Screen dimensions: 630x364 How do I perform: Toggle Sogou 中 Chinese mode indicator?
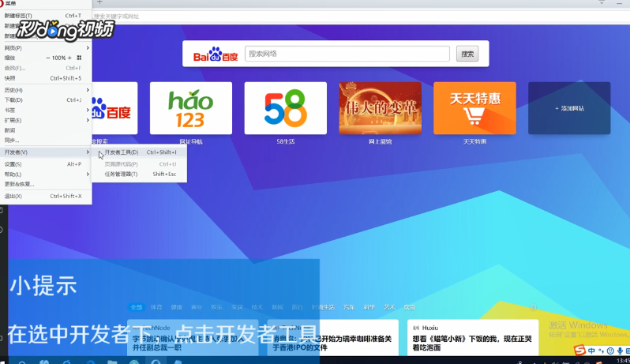tap(591, 351)
